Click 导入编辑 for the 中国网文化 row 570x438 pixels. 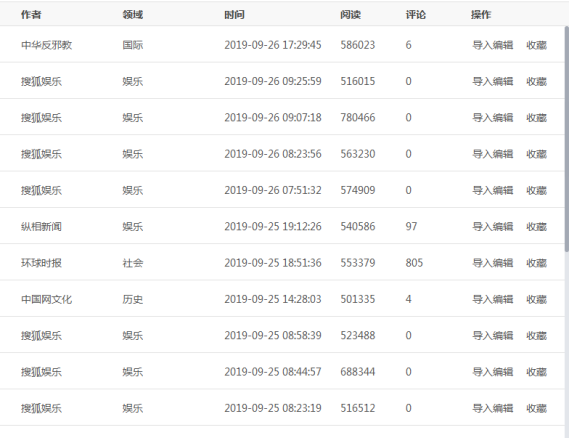tap(493, 300)
